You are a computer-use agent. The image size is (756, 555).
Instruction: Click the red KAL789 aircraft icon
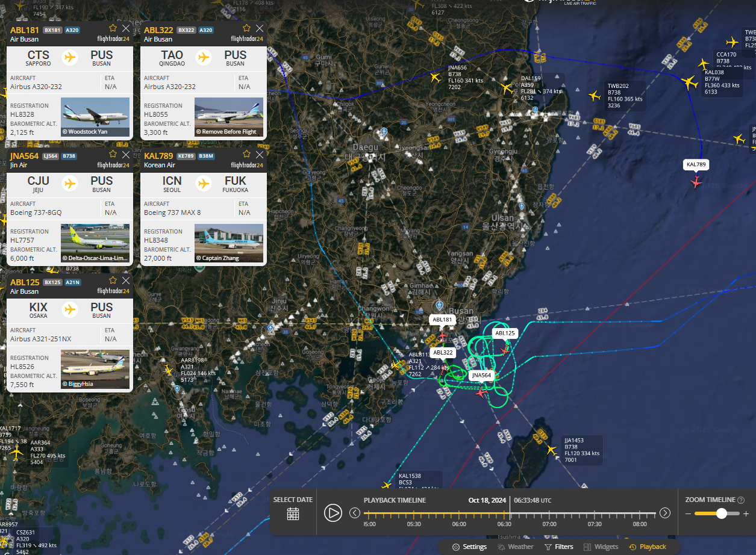click(696, 181)
